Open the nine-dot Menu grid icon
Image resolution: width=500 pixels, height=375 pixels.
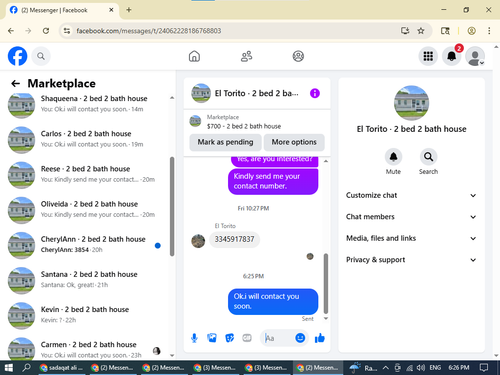click(x=428, y=56)
